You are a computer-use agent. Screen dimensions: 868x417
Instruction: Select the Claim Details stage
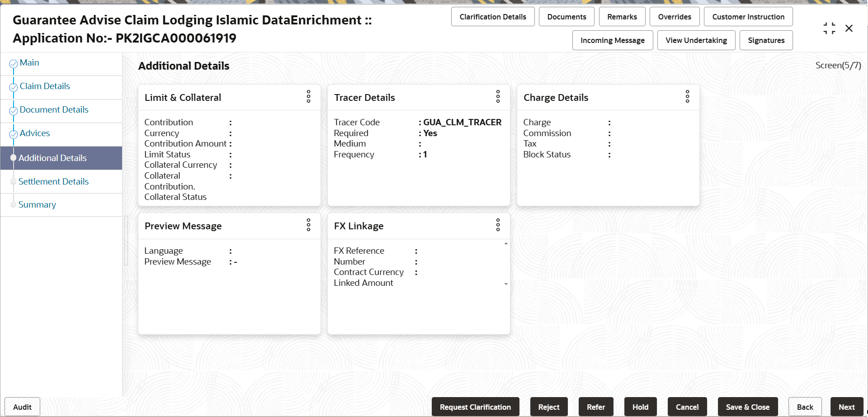pos(44,86)
